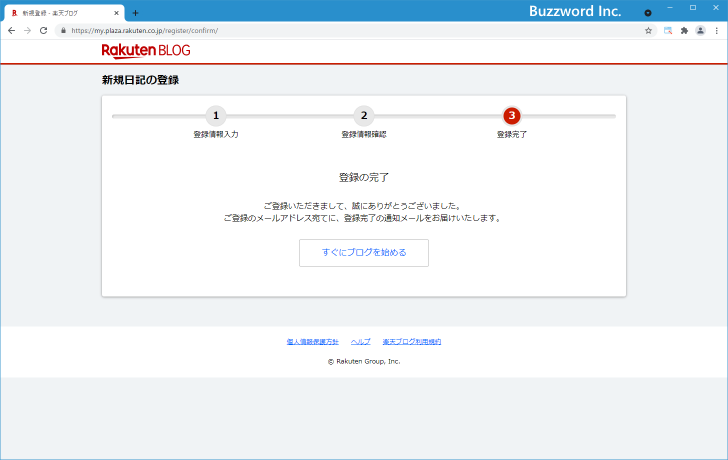Close the 新規登録 browser tab
Image resolution: width=728 pixels, height=460 pixels.
[116, 13]
